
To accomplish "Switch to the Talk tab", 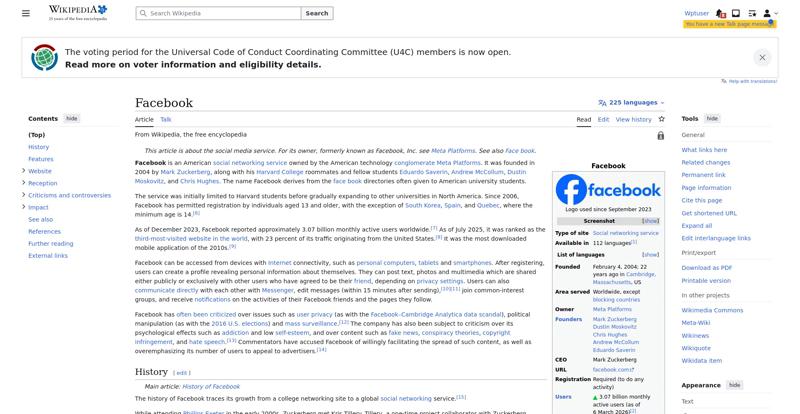I will tap(166, 119).
